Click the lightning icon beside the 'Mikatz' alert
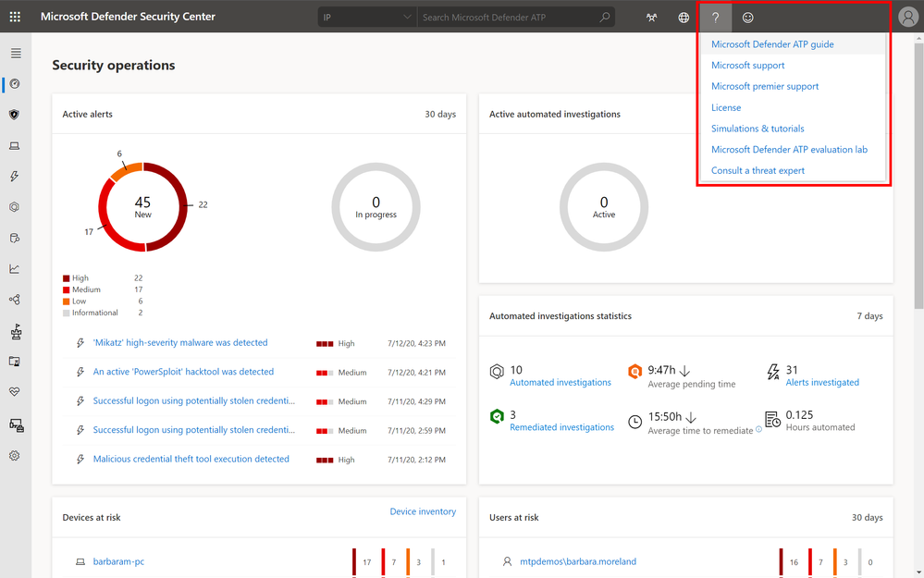924x578 pixels. tap(80, 343)
